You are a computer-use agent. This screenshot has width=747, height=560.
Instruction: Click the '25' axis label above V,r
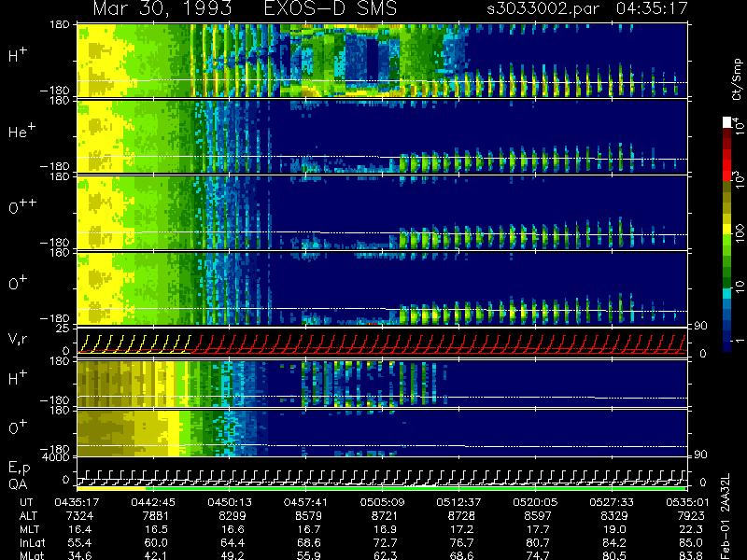(x=64, y=329)
